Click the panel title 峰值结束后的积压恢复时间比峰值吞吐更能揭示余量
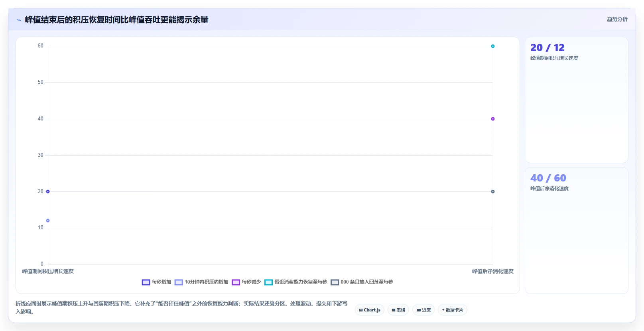Viewport: 644px width, 331px height. click(x=116, y=20)
